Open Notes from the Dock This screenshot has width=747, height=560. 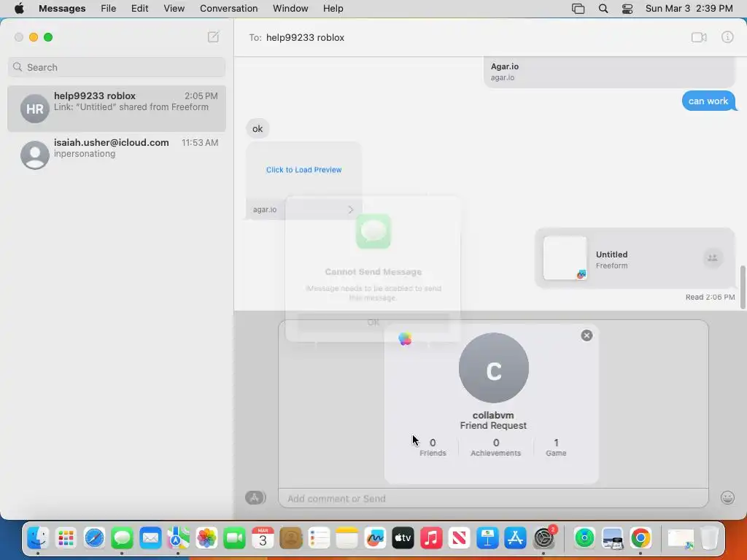pos(347,538)
